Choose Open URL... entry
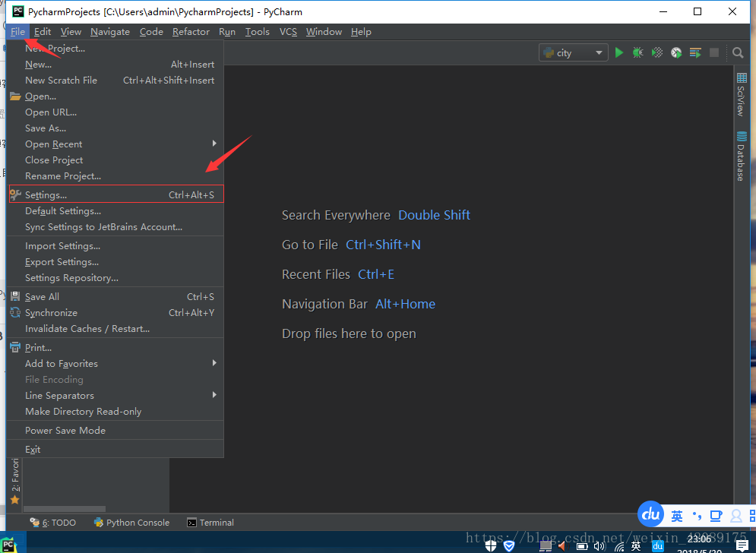Screen dimensions: 756x553 (115, 112)
